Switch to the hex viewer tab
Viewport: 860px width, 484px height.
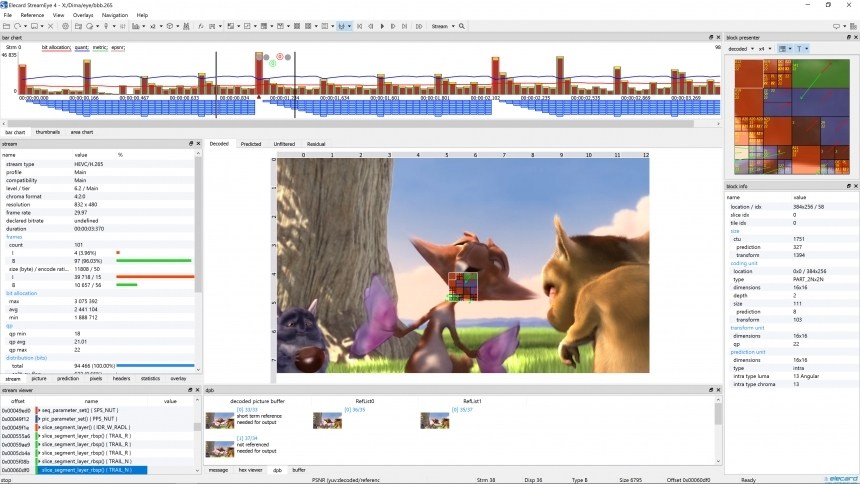tap(249, 469)
